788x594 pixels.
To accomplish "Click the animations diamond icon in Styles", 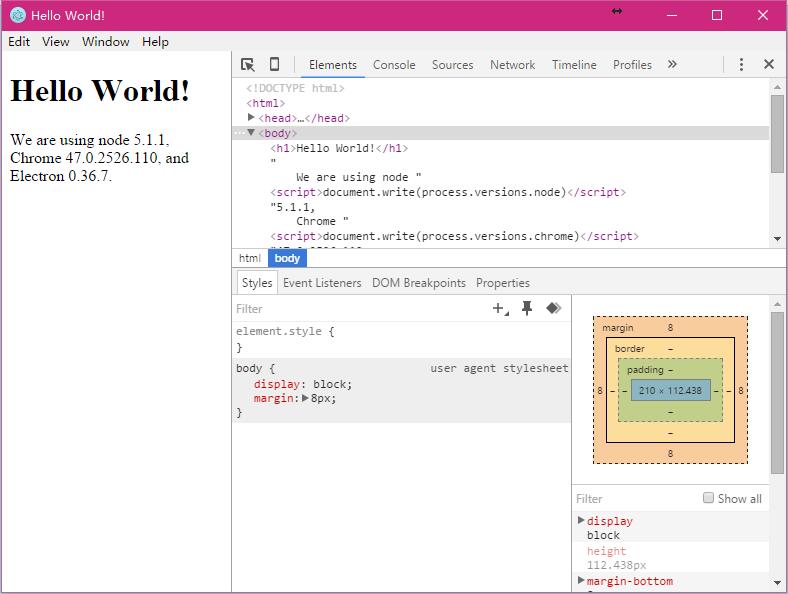I will (x=553, y=309).
